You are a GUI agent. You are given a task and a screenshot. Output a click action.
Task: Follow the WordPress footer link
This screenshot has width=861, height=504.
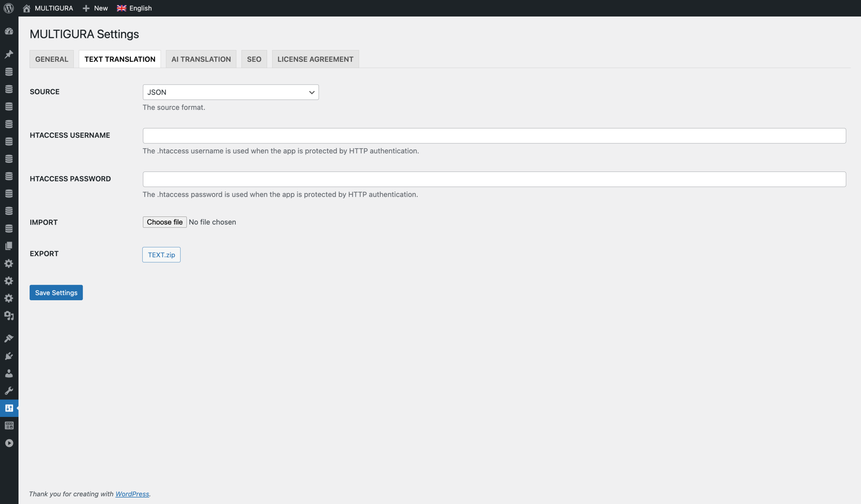pyautogui.click(x=132, y=494)
